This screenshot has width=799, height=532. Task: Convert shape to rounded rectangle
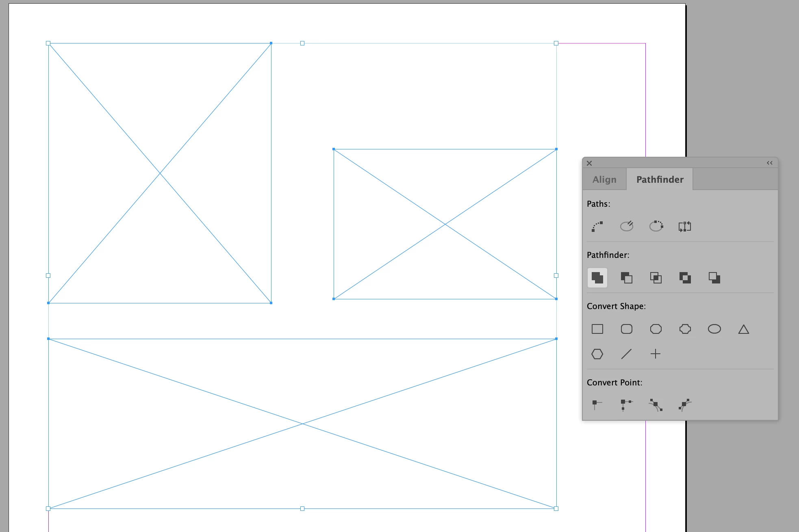tap(626, 329)
